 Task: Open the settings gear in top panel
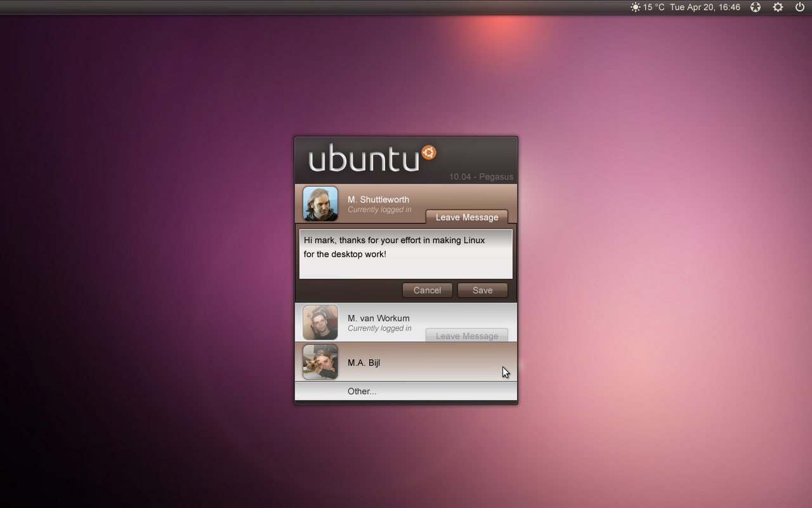(x=778, y=8)
